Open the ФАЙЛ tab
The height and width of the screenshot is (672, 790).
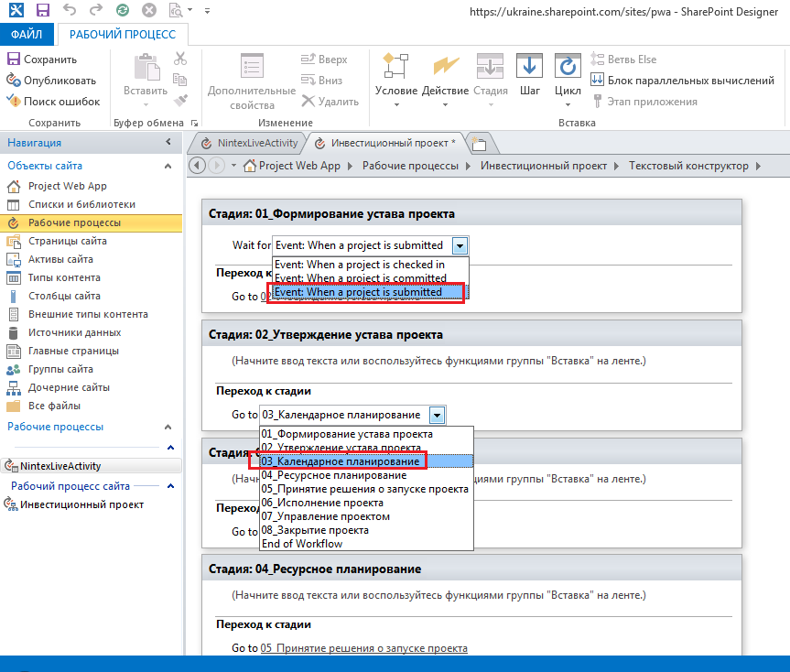tap(27, 34)
